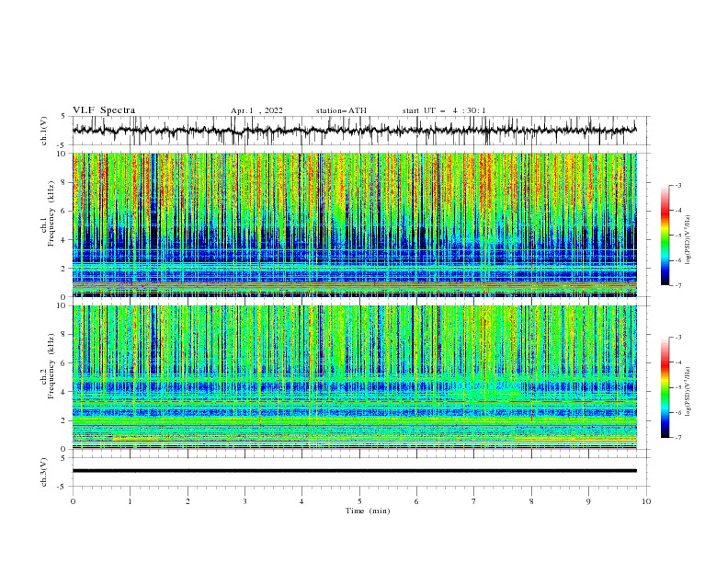
Task: Click the ch.1 color scale bar
Action: click(x=665, y=236)
